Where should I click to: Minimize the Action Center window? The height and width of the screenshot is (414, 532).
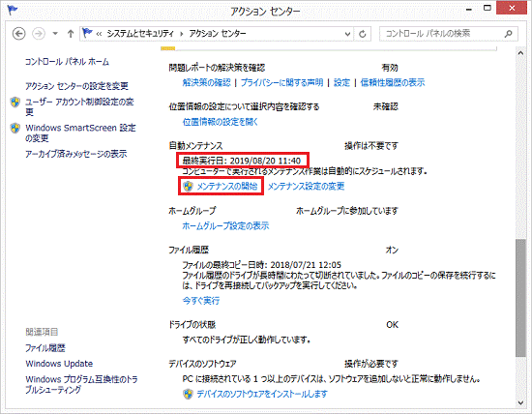coord(469,9)
